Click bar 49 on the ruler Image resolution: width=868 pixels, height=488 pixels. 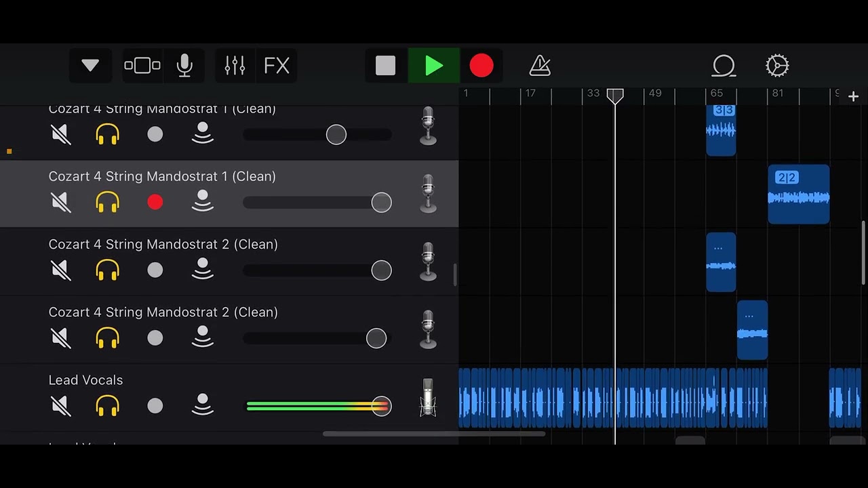coord(655,93)
